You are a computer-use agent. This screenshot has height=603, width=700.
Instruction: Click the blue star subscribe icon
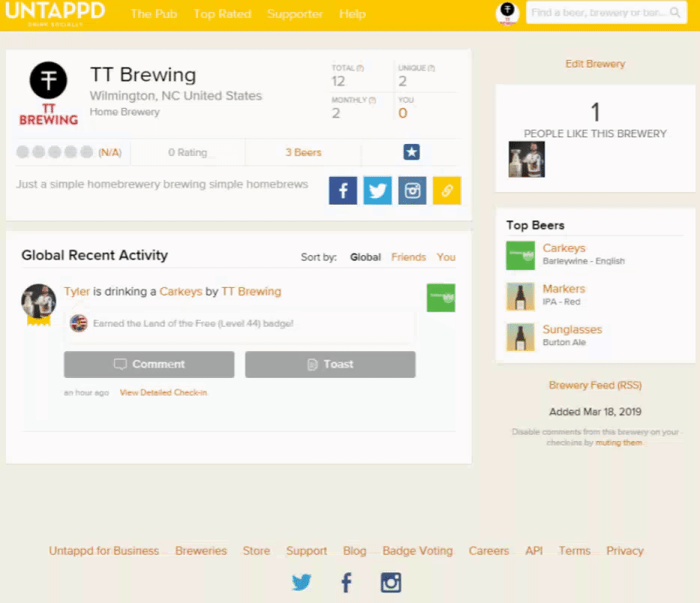(411, 152)
